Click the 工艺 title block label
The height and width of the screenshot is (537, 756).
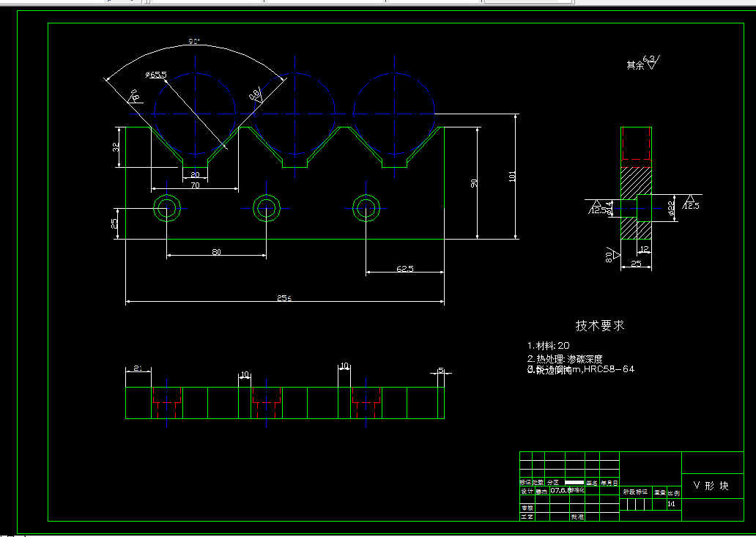point(527,516)
